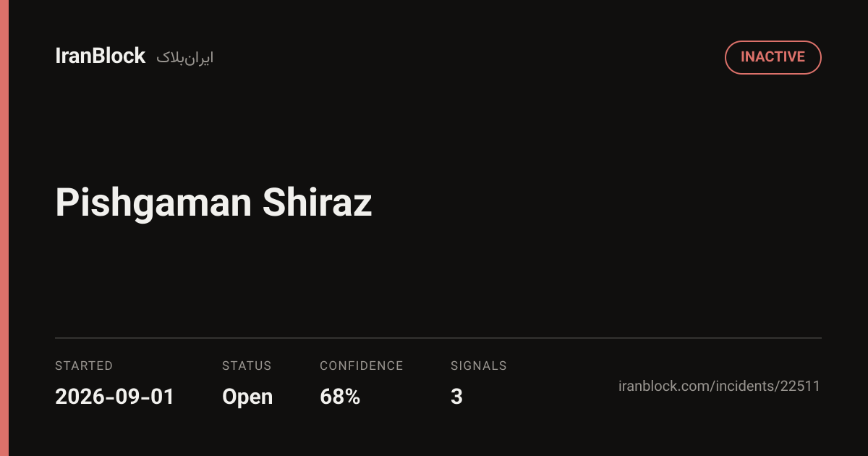Click the Persian ایران‌بلاک subtitle text
Image resolution: width=868 pixels, height=456 pixels.
(x=185, y=58)
